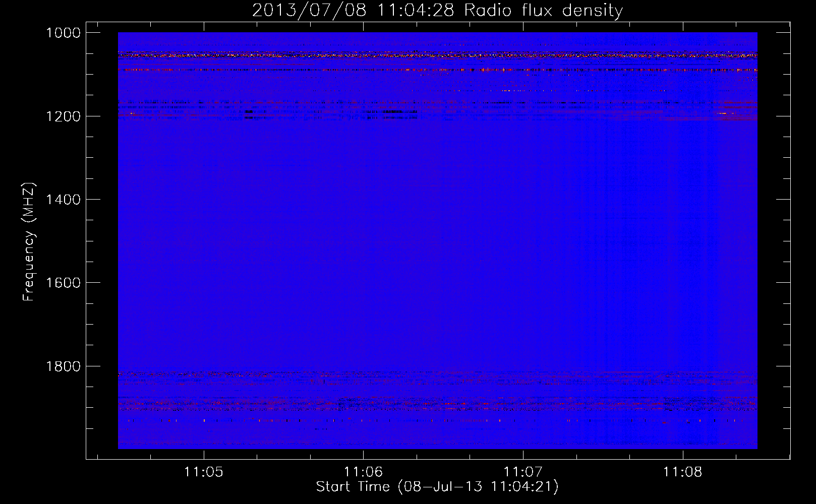
Task: Click the 11:07 time tick label
Action: tap(523, 472)
